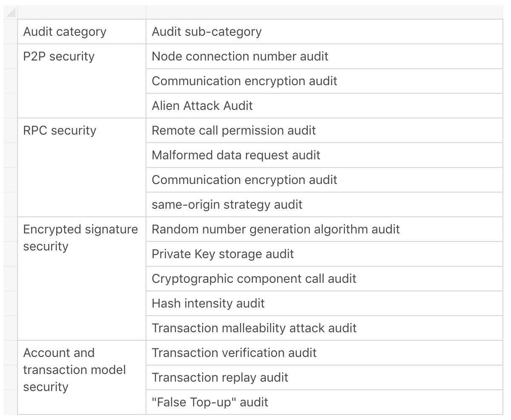Select 'Node connection number audit' cell
Screen dimensions: 511x420
[324, 56]
